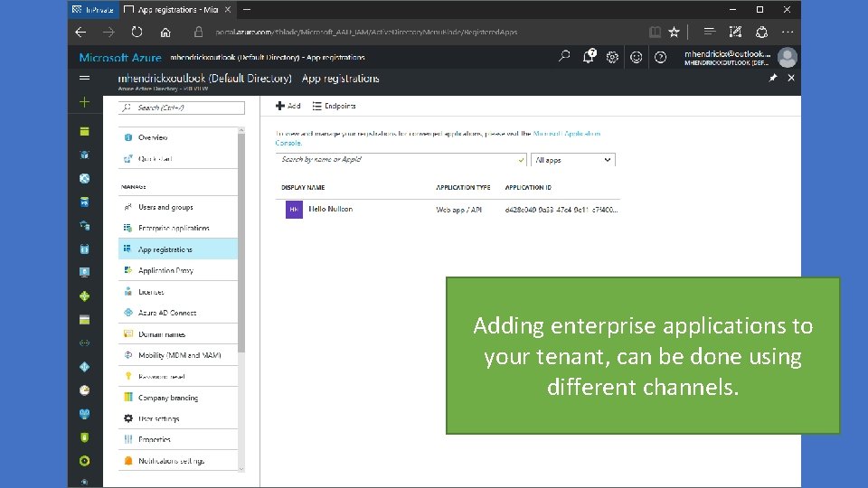Follow the Microsoft Application Console link
Image resolution: width=868 pixels, height=488 pixels.
pyautogui.click(x=566, y=134)
